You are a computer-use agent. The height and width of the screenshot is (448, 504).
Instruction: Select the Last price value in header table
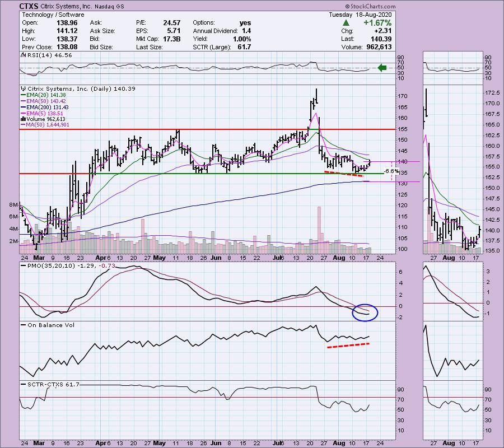[x=381, y=39]
